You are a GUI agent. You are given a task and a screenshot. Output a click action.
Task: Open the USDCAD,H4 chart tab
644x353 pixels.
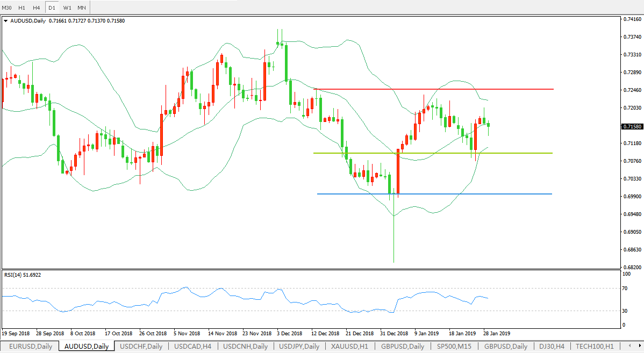click(x=193, y=346)
